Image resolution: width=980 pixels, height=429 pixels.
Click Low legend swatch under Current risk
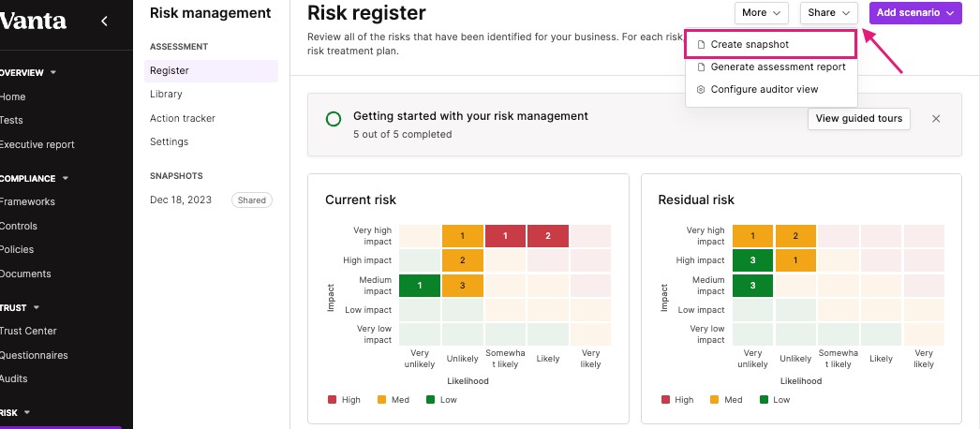(x=431, y=400)
